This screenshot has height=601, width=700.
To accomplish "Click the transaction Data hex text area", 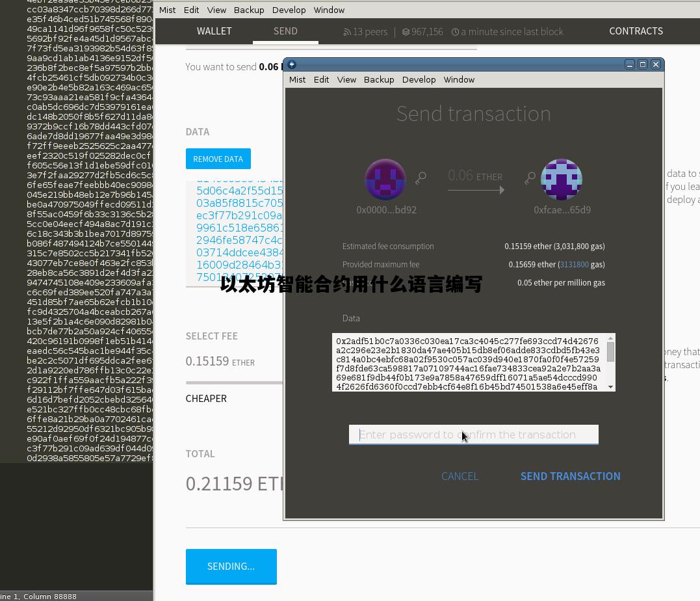I will coord(469,362).
